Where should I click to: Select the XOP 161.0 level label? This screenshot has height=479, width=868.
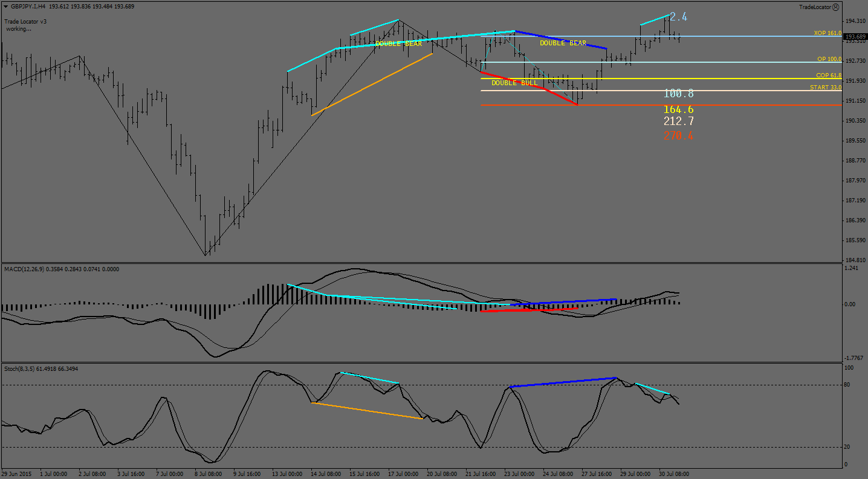pos(828,33)
